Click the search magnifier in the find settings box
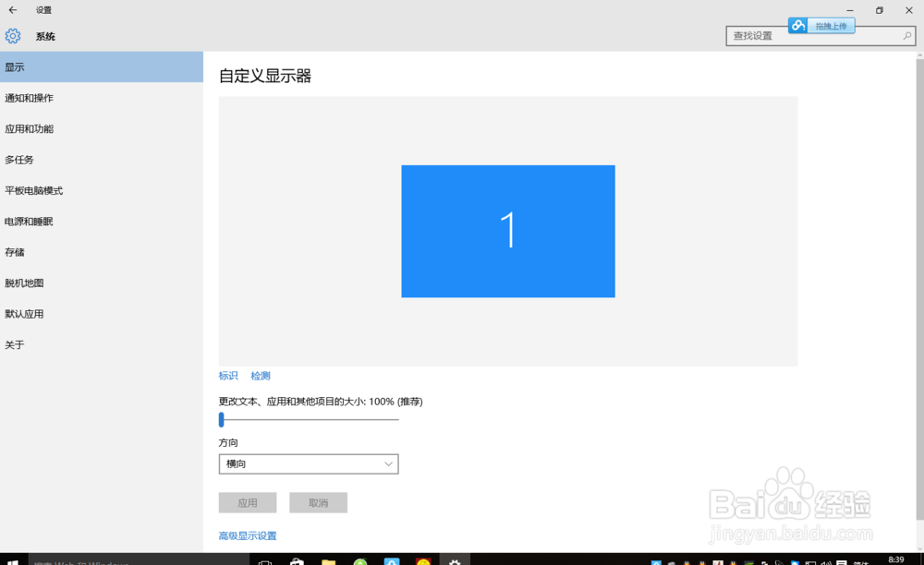Screen dimensions: 924x565 click(906, 34)
